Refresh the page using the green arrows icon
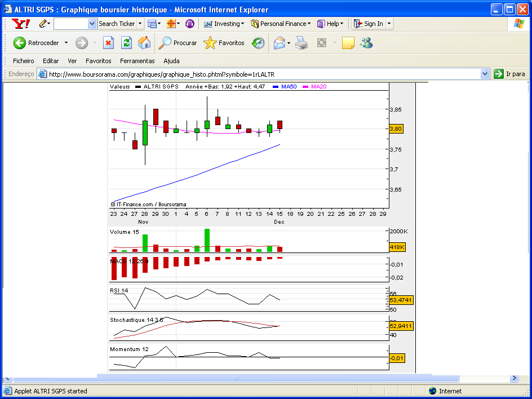Viewport: 532px width, 399px height. pos(126,43)
